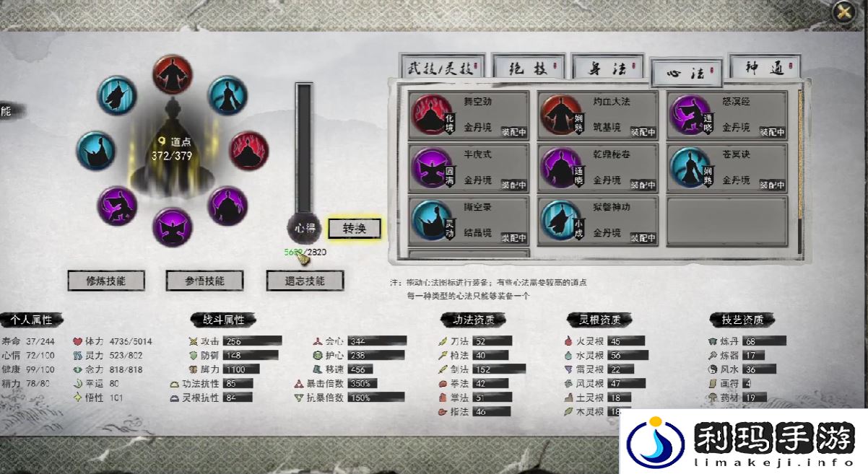The image size is (868, 474).
Task: Select the 舞空劲 skill icon in the list
Action: point(431,115)
